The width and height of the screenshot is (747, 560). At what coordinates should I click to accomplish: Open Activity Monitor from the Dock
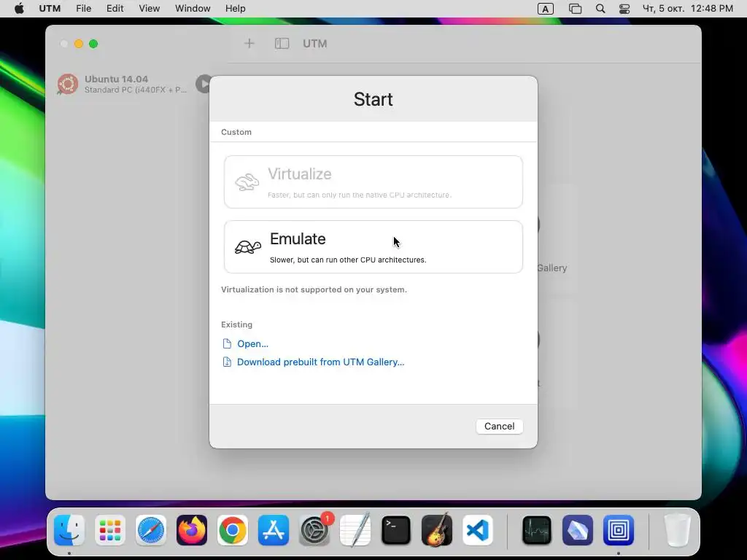click(537, 530)
